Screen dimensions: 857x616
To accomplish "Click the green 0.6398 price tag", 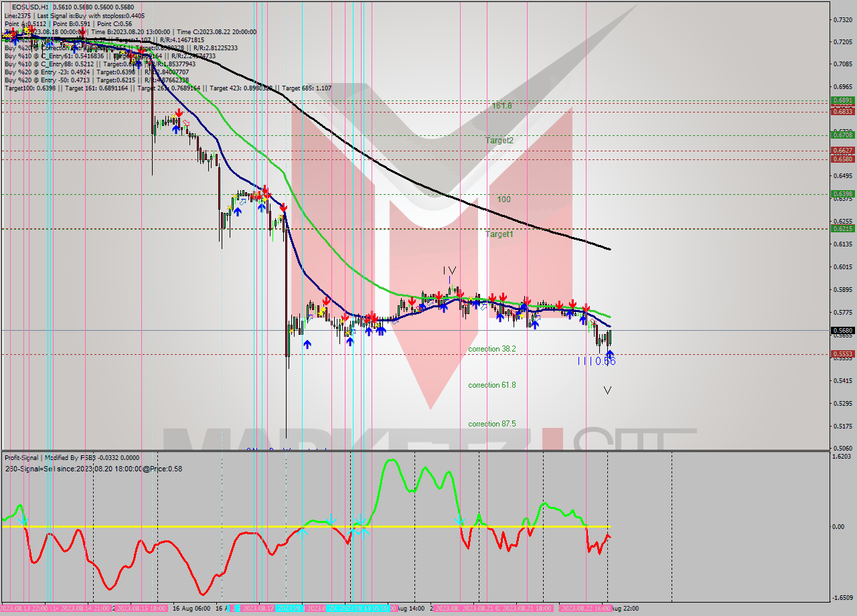I will click(842, 194).
